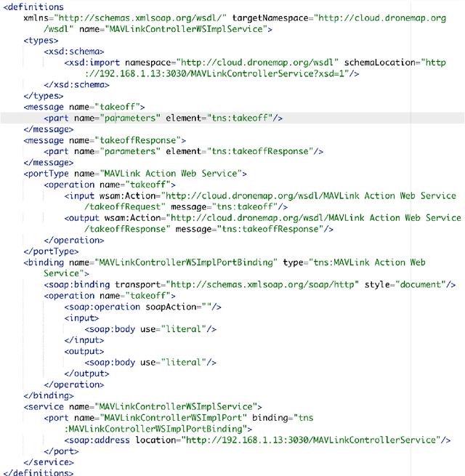Click the /takeoffRequest" text
The width and height of the screenshot is (465, 476).
click(x=125, y=206)
